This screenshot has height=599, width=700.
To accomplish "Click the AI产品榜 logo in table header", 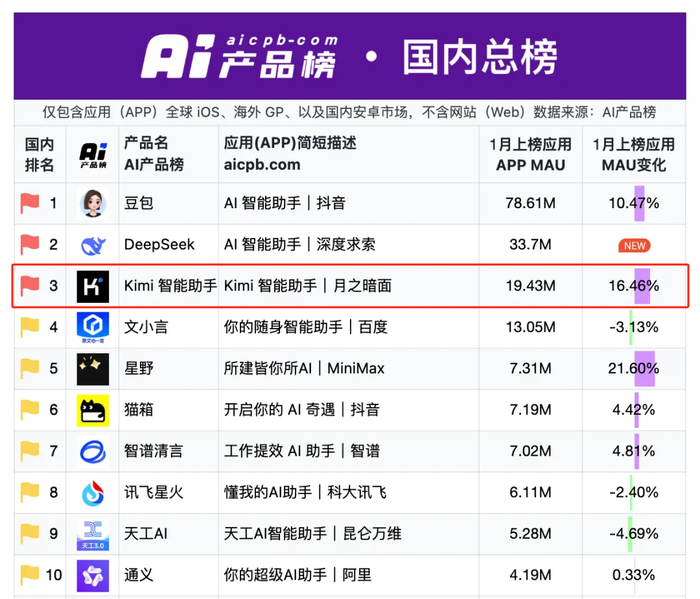I will point(93,155).
